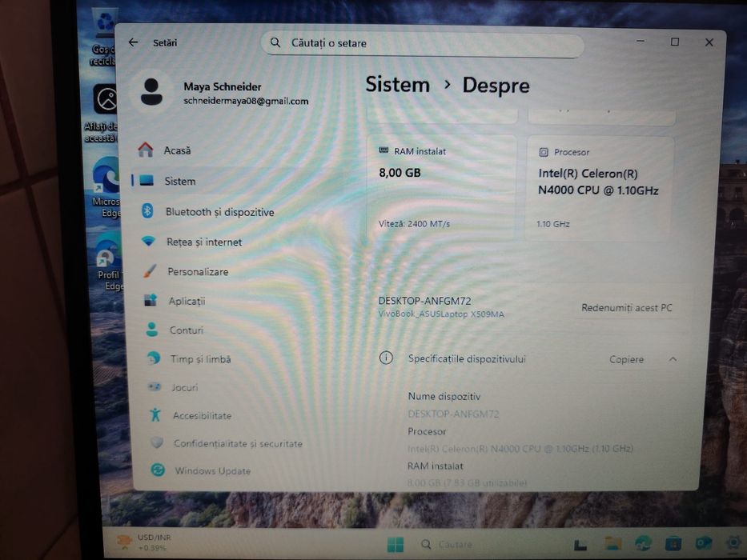Click the DESKTOP-ANFGM72 PC name heading
This screenshot has height=560, width=747.
click(424, 301)
